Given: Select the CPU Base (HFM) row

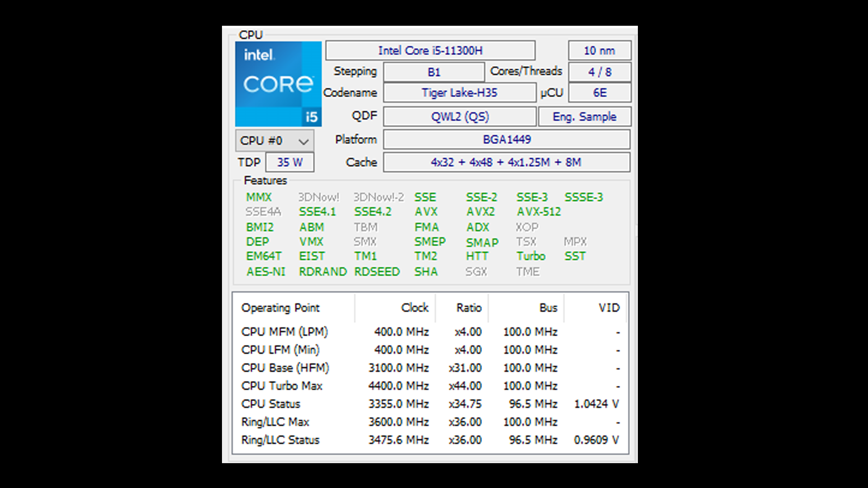Looking at the screenshot, I should (x=285, y=368).
